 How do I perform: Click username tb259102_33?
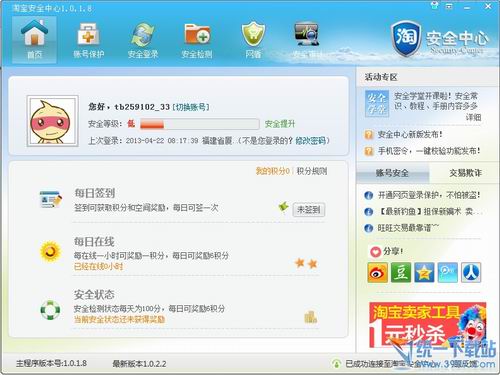(142, 107)
